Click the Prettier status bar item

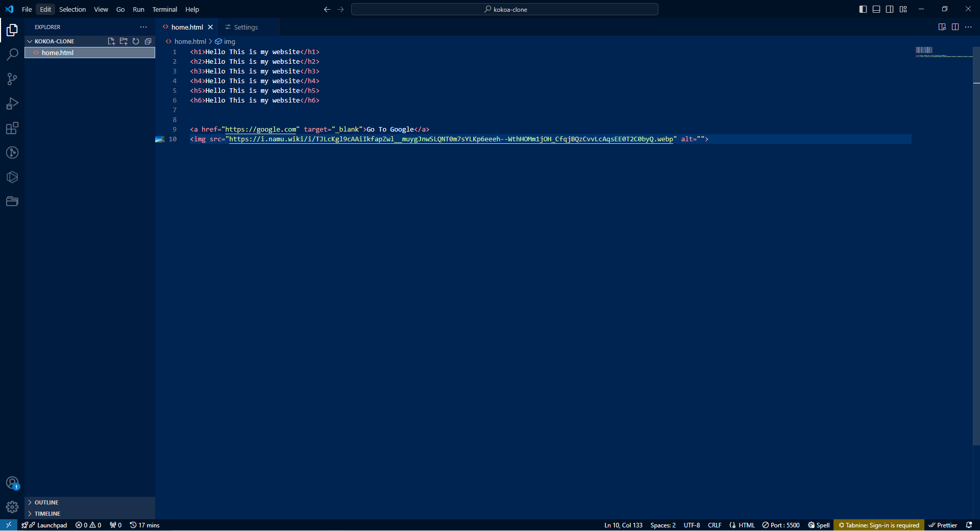(x=943, y=525)
